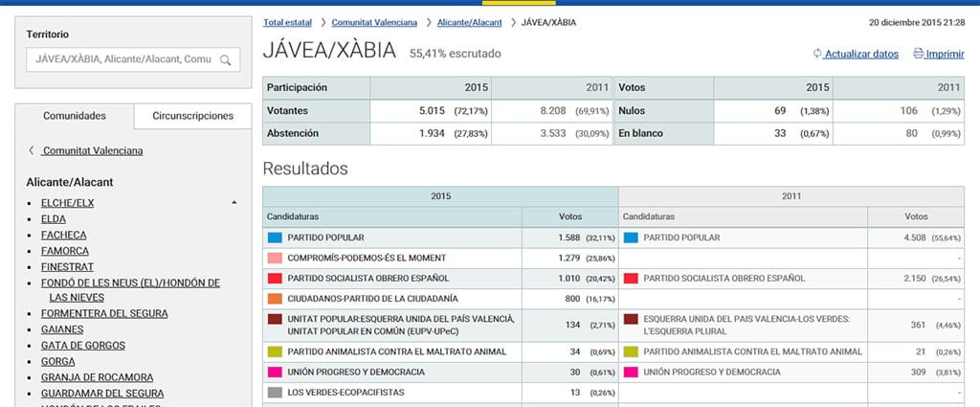Click the small up arrow in municipality list
Screen dimensions: 980x407
click(234, 203)
